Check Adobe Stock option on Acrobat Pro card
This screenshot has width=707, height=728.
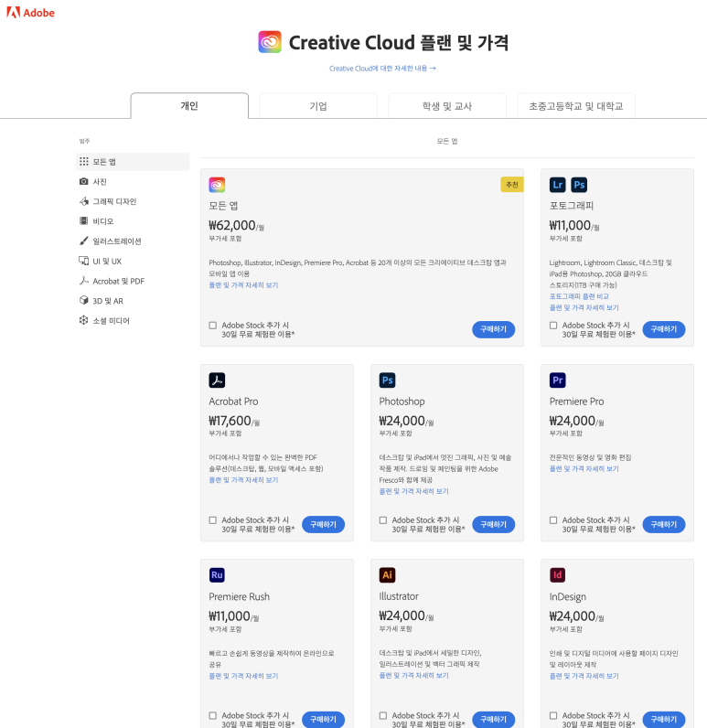click(x=212, y=520)
